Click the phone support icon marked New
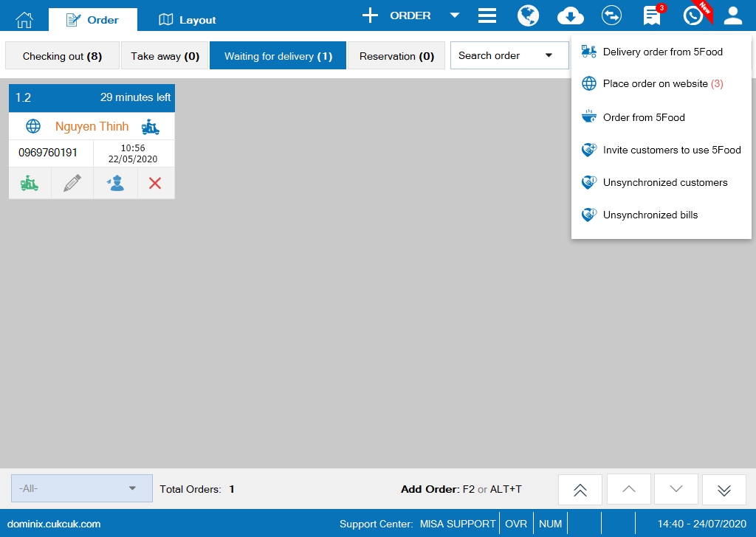 [693, 15]
